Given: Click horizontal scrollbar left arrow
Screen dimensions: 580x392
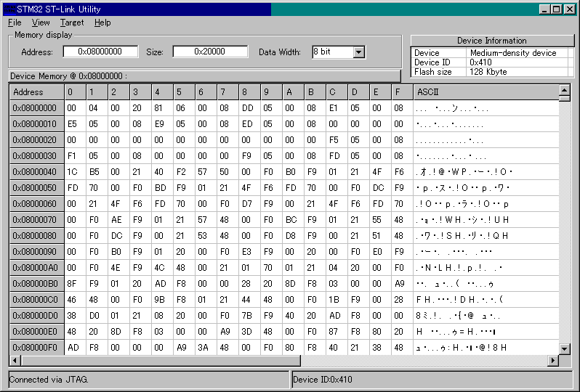Looking at the screenshot, I should (15, 360).
